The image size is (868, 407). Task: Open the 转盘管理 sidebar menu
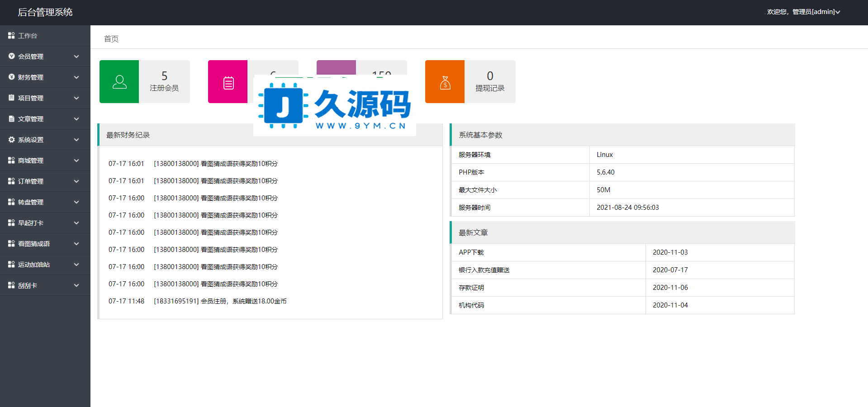[x=31, y=202]
